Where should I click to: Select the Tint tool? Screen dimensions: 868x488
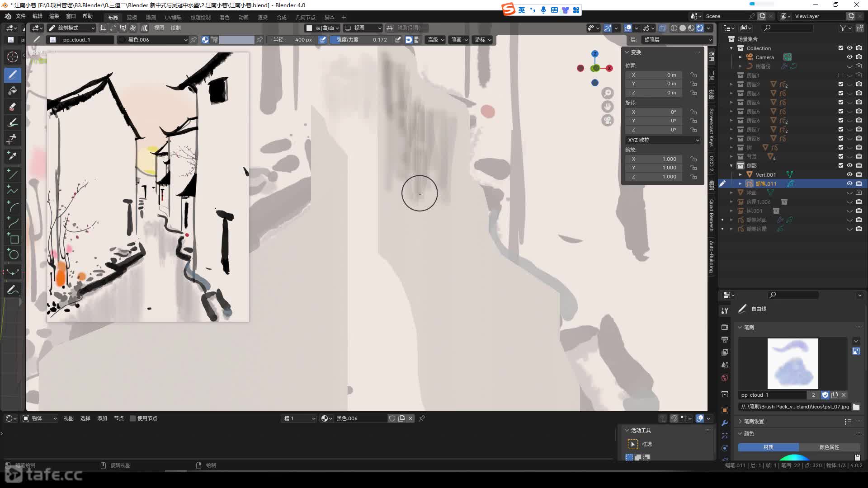pos(13,122)
